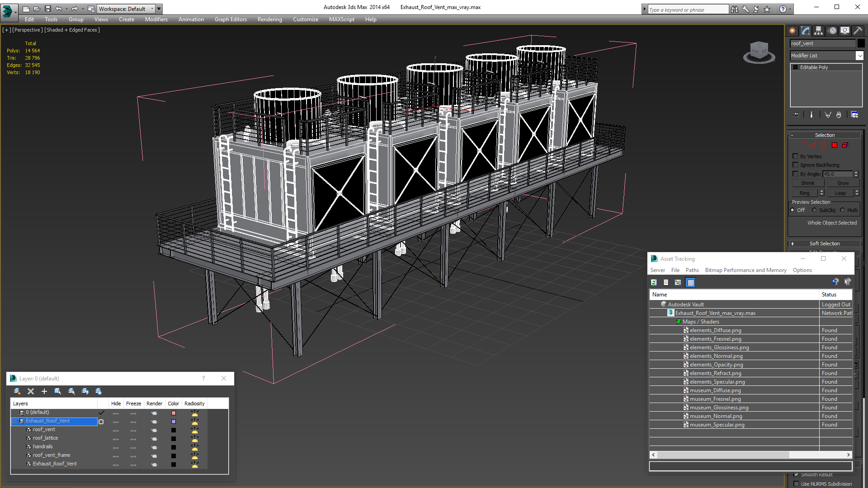The image size is (868, 488).
Task: Click the Pin Stack icon
Action: [x=796, y=115]
